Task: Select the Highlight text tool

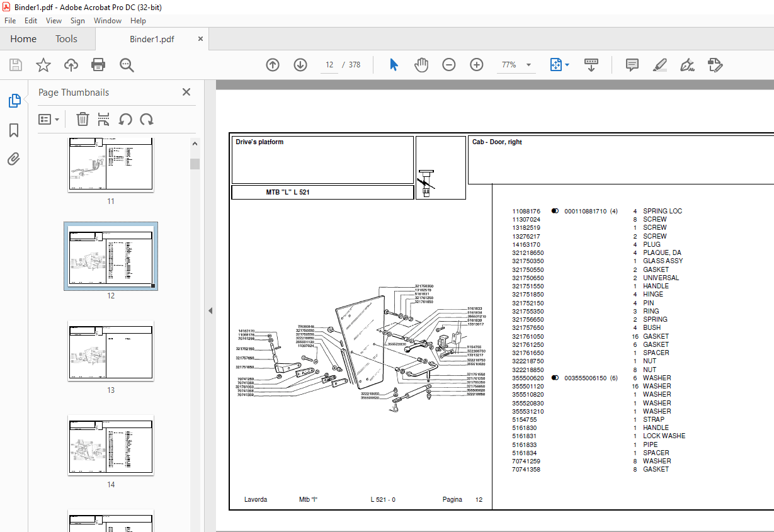Action: tap(660, 64)
